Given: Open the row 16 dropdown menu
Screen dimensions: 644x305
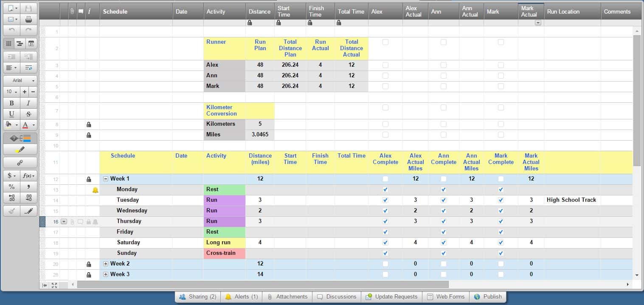Looking at the screenshot, I should pos(64,221).
